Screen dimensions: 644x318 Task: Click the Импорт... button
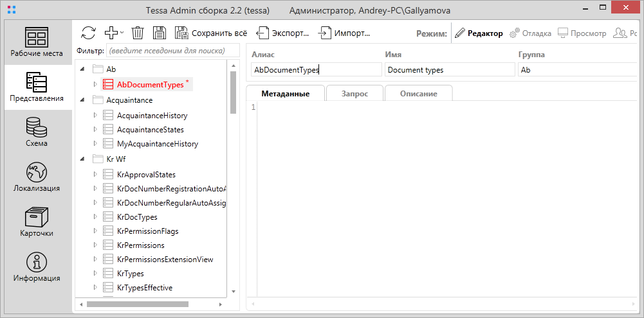click(x=345, y=33)
